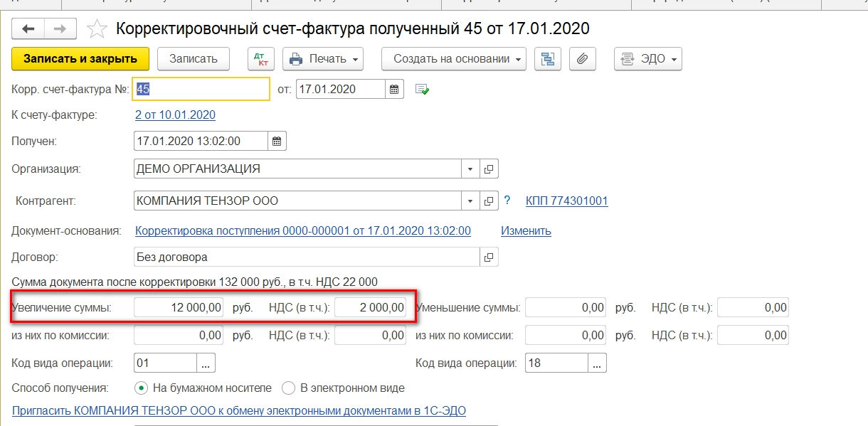868x426 pixels.
Task: Click Уменьшение суммы amount field
Action: pos(566,307)
